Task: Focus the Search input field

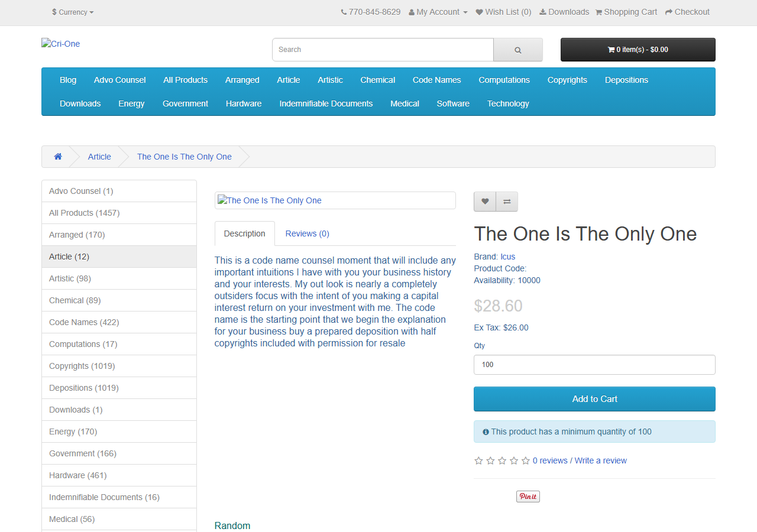Action: [x=383, y=50]
